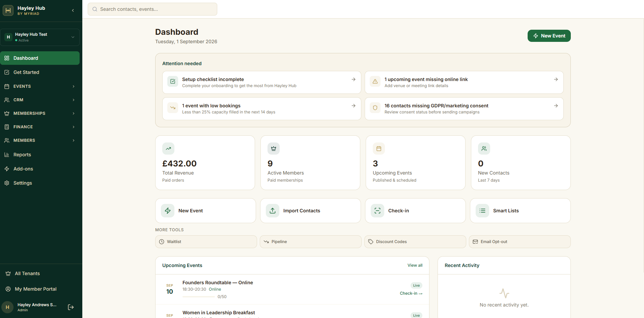Click the CRM people icon in sidebar
This screenshot has width=644, height=318.
7,100
